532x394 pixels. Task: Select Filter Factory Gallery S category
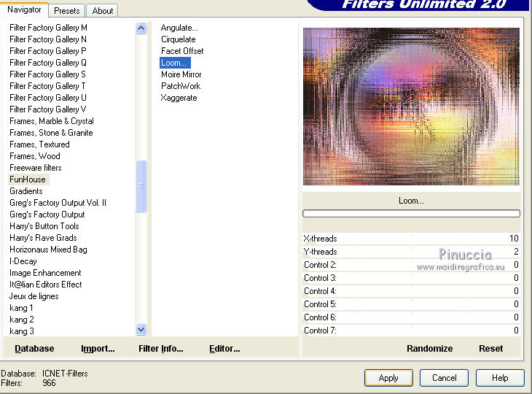pyautogui.click(x=47, y=74)
